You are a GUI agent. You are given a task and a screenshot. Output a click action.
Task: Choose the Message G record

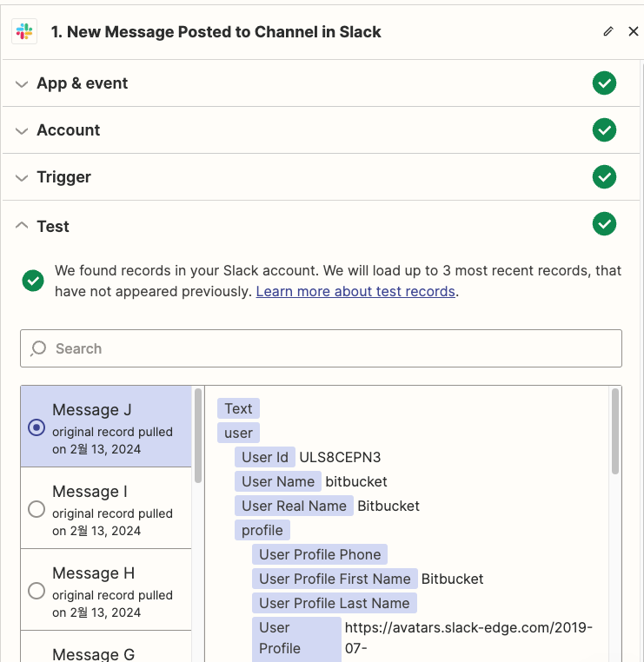pyautogui.click(x=106, y=647)
